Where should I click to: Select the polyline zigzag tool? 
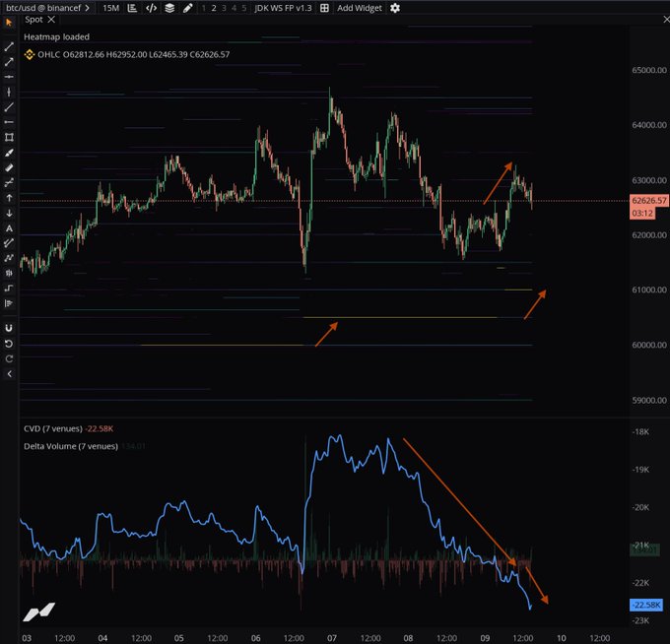(9, 258)
